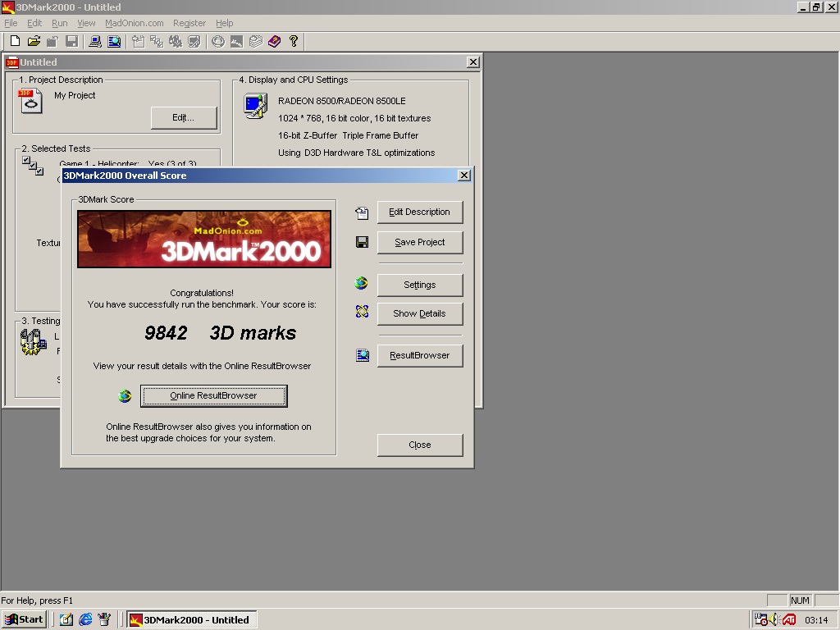Open the MadOnion.com menu

[134, 23]
